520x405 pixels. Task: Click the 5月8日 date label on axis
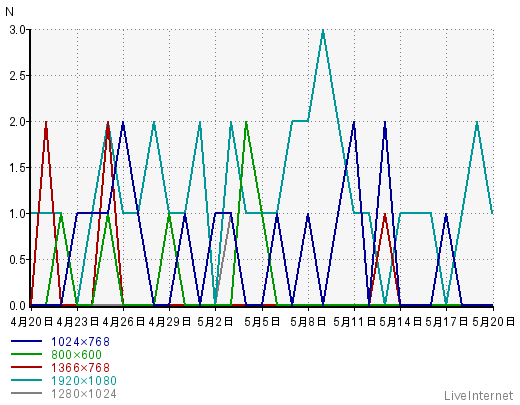point(308,322)
